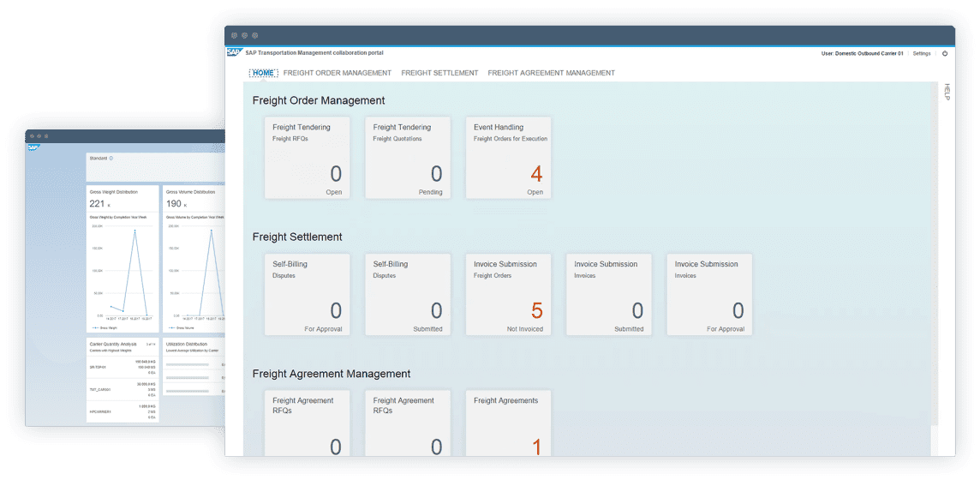Click the portal's vertical scrollbar
The height and width of the screenshot is (480, 980).
click(935, 257)
